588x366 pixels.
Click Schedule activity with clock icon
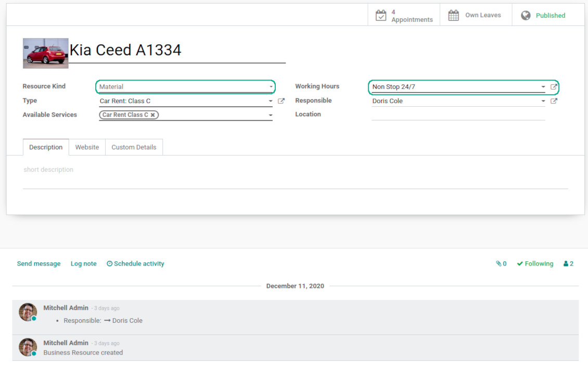pos(135,264)
